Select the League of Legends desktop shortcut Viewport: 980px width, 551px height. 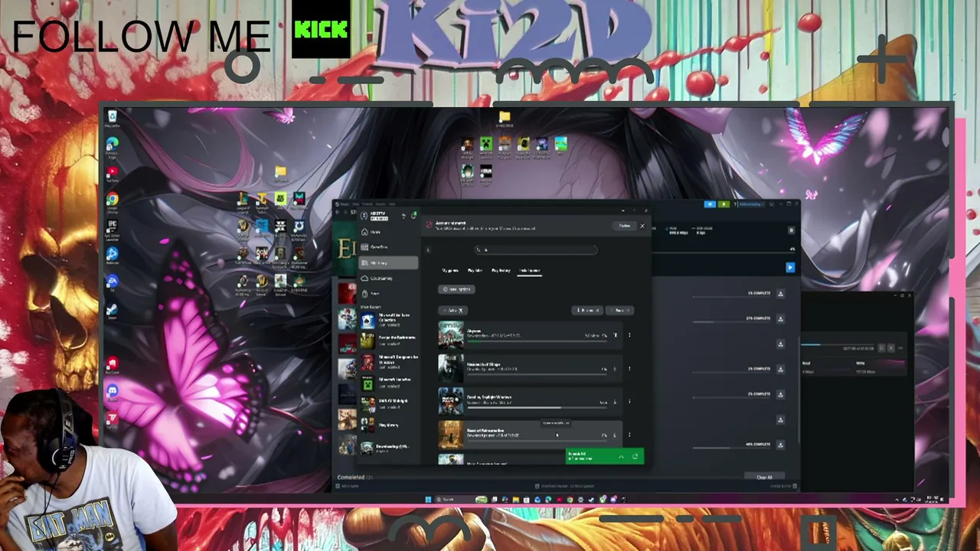(x=243, y=203)
